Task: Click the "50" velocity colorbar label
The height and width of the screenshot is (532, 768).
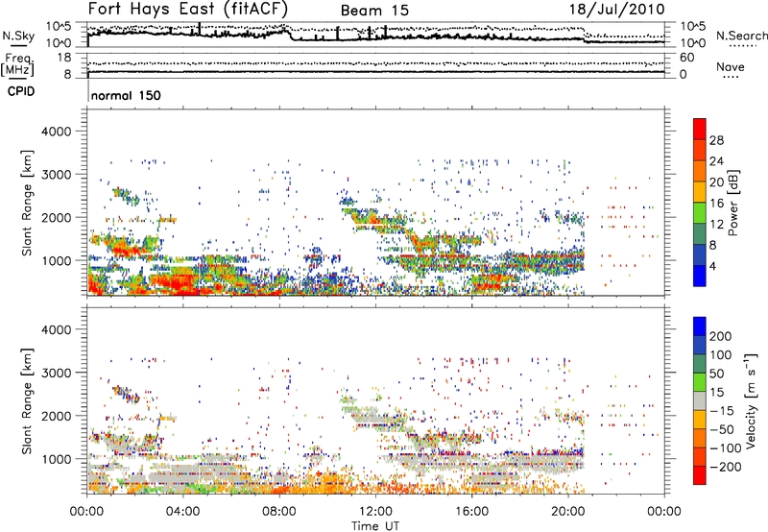Action: [716, 374]
